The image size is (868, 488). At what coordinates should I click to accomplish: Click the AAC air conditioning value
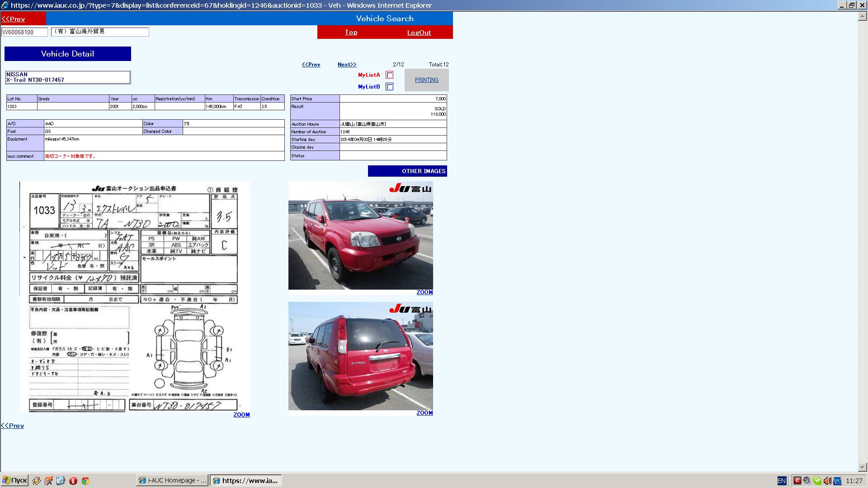click(49, 124)
